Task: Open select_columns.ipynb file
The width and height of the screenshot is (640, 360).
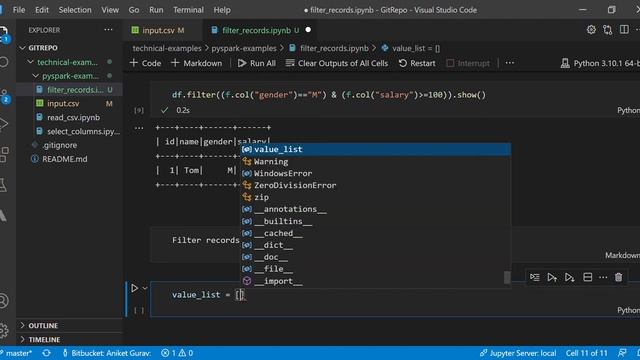Action: [x=83, y=131]
